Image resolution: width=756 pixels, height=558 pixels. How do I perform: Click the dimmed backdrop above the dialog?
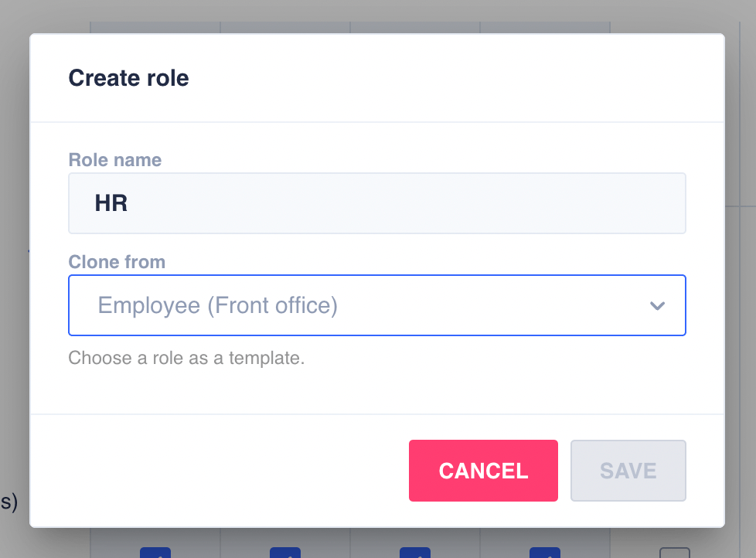coord(377,13)
